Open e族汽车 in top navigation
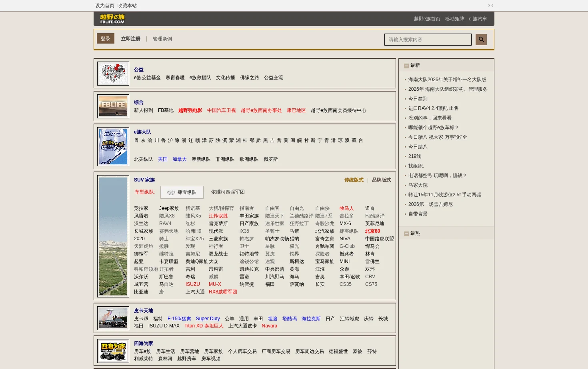The image size is (588, 369). tap(478, 19)
